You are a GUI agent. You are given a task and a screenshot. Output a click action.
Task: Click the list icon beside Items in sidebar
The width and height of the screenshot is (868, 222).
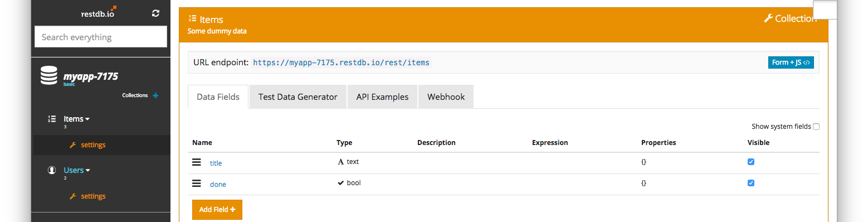coord(52,119)
